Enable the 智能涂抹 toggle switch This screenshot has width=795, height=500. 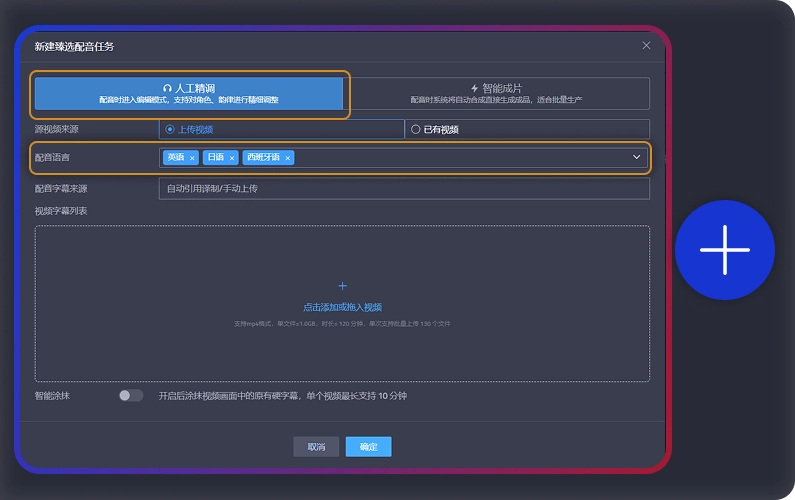(x=131, y=396)
